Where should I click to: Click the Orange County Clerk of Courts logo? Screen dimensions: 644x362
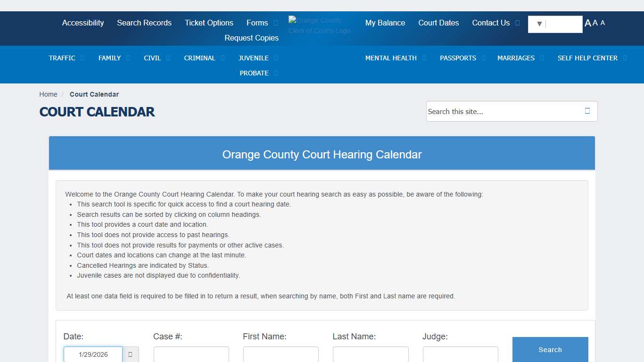[319, 25]
